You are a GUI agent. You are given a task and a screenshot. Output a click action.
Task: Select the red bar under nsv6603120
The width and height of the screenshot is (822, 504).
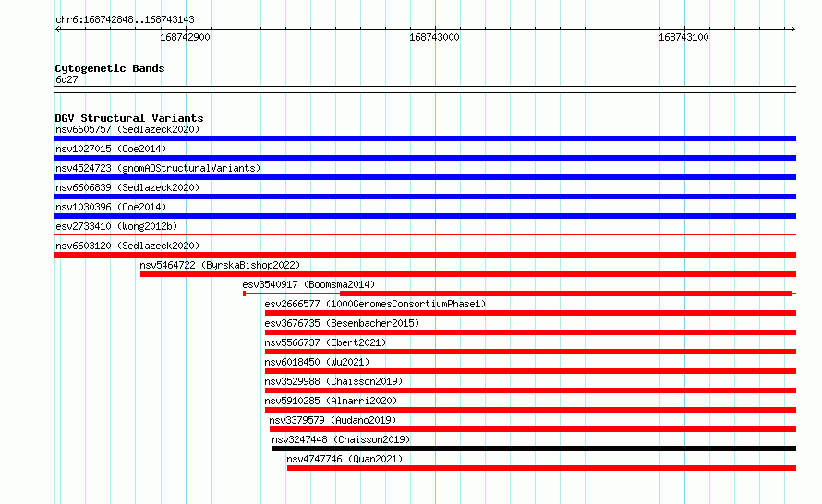(x=425, y=255)
